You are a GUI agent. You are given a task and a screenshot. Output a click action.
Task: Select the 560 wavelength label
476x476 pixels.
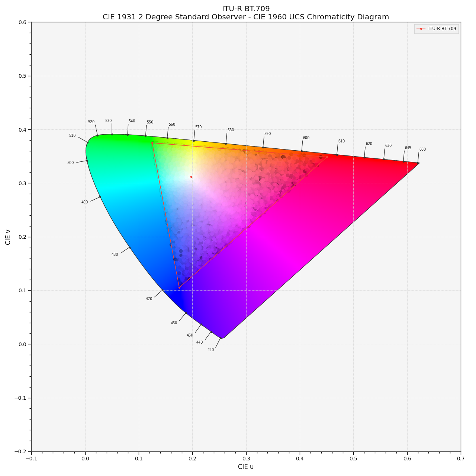[172, 125]
